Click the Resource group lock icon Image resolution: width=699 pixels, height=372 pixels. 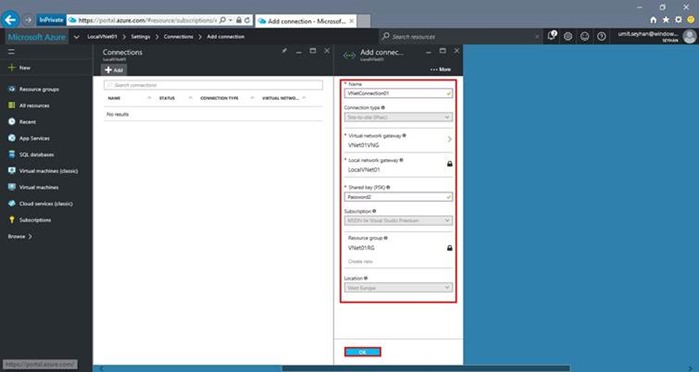[x=449, y=248]
